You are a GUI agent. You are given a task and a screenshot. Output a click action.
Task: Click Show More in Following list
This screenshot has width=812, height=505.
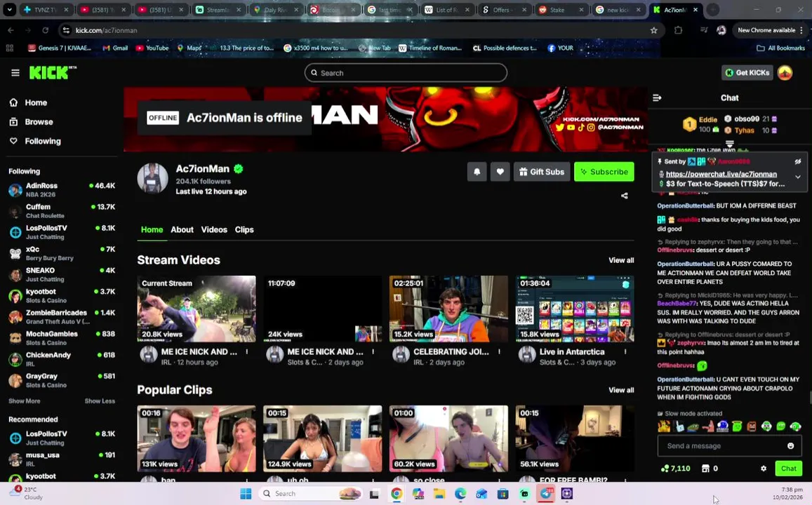pyautogui.click(x=24, y=401)
